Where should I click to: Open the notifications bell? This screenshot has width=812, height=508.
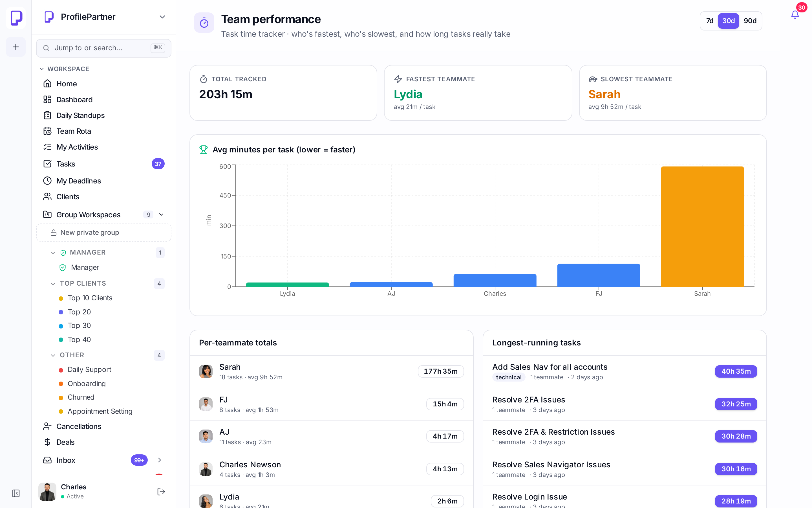[x=795, y=14]
